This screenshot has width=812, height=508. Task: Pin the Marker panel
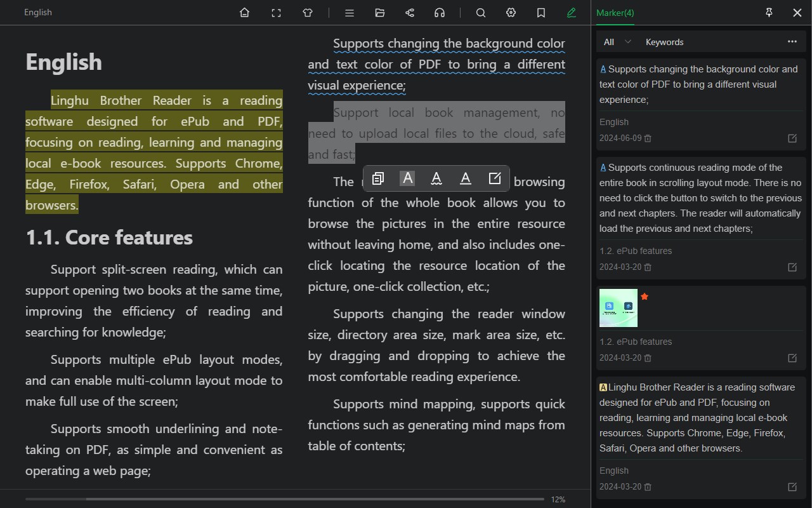(769, 13)
